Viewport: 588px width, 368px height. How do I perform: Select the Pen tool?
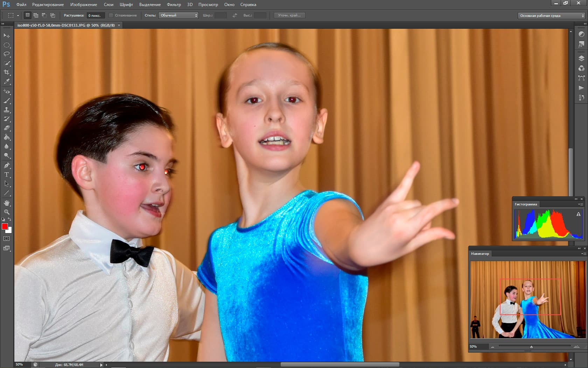(7, 165)
